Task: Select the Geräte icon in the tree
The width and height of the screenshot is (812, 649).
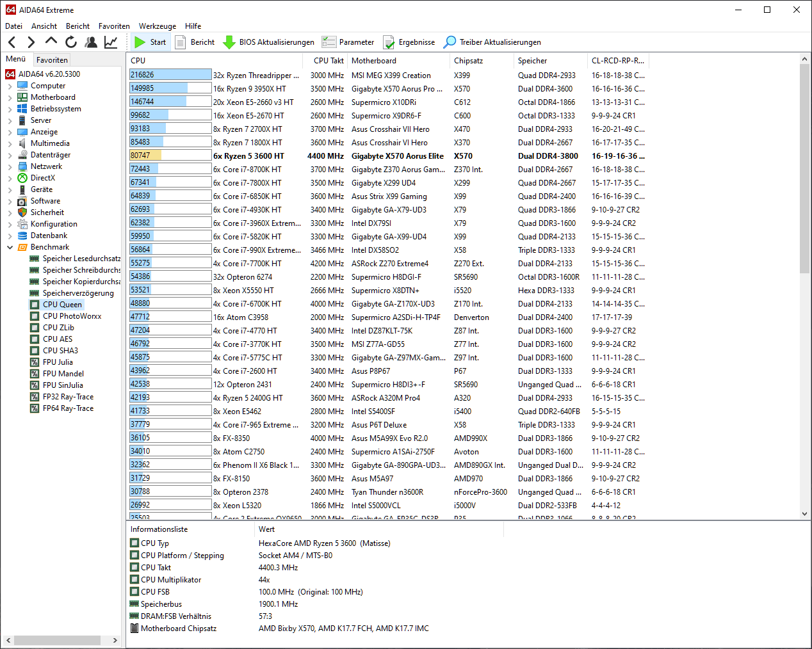Action: click(22, 189)
